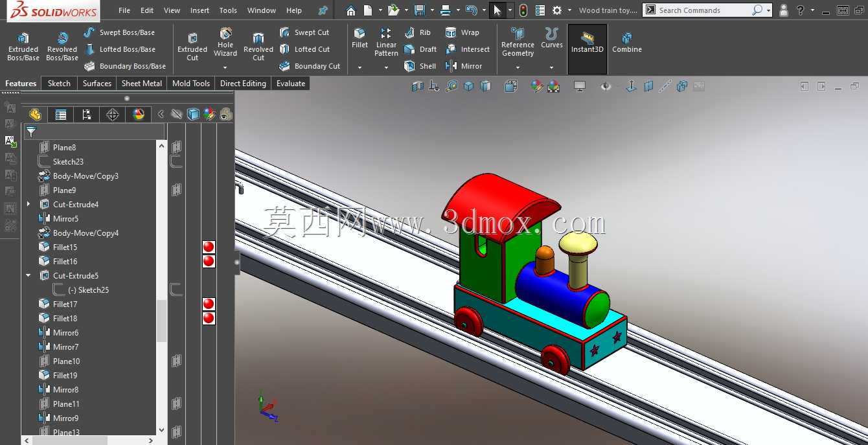Open the DisplayManager color ball tab
868x445 pixels.
(x=139, y=115)
